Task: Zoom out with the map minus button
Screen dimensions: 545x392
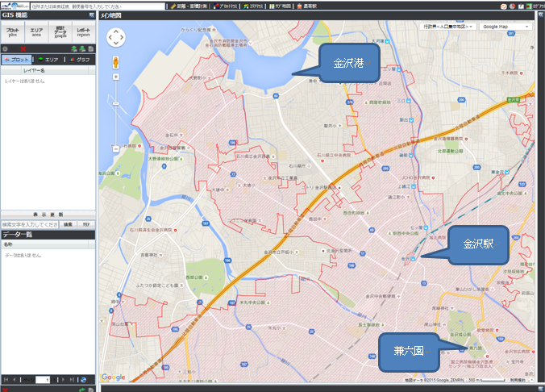Action: click(116, 148)
